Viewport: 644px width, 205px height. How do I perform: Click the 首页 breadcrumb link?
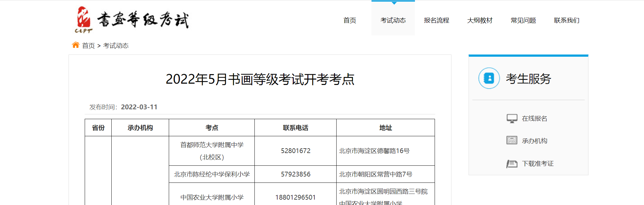click(88, 46)
